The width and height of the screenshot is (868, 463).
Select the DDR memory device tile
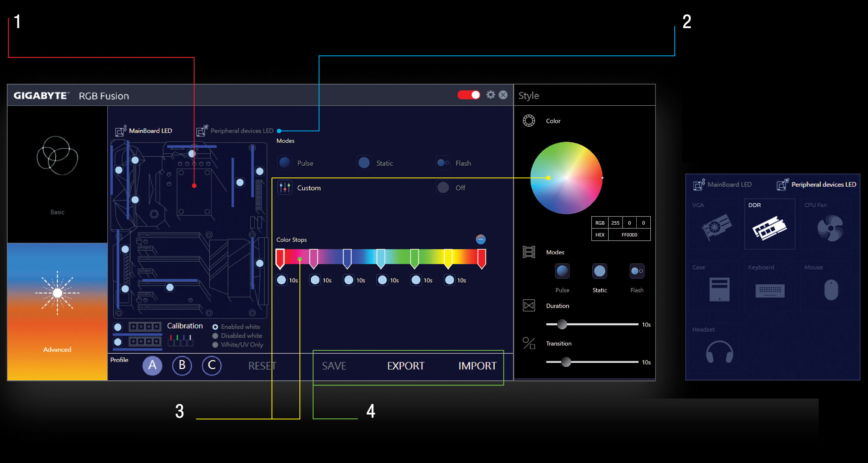770,224
